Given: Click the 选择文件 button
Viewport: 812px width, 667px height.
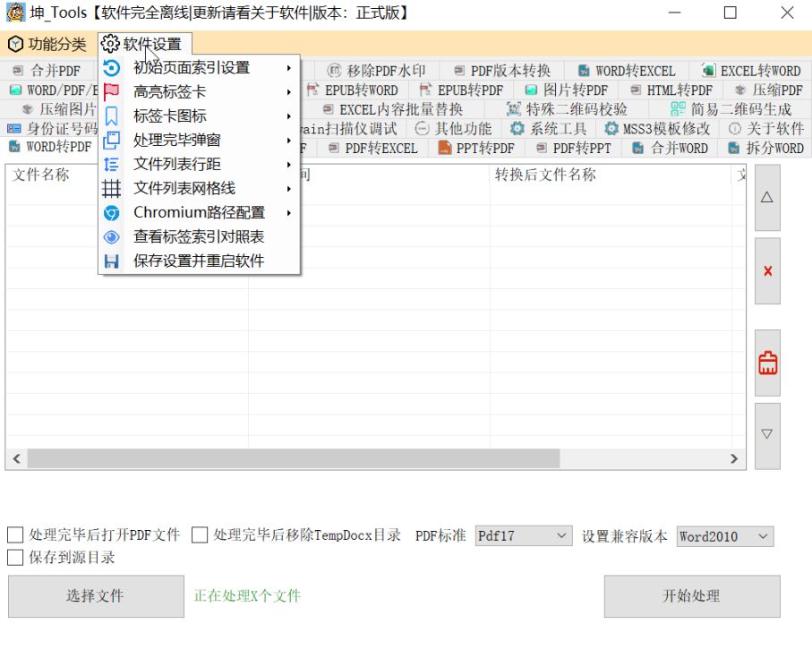Looking at the screenshot, I should tap(96, 596).
